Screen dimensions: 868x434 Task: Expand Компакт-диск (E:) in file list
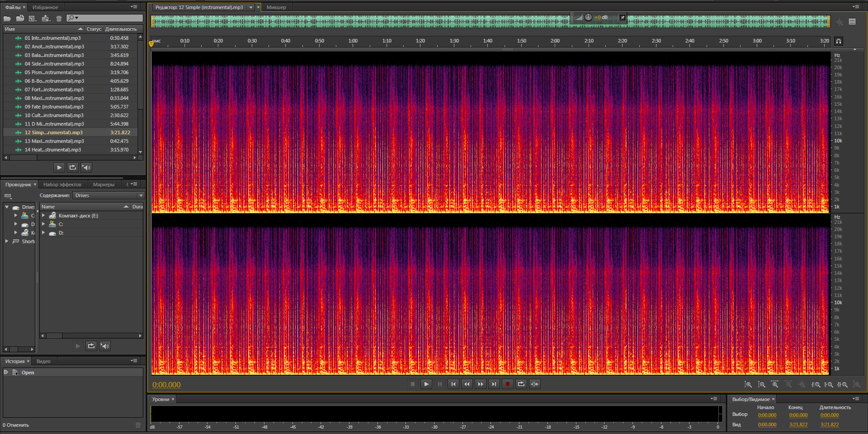43,216
